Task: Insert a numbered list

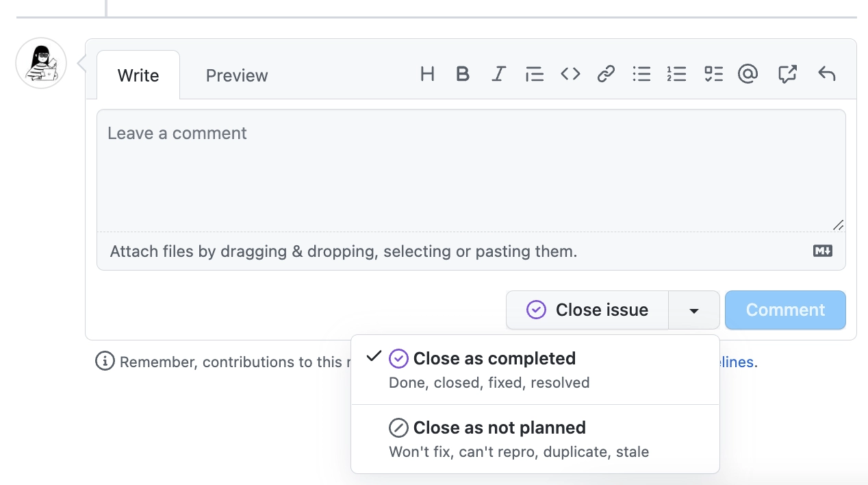Action: coord(677,74)
